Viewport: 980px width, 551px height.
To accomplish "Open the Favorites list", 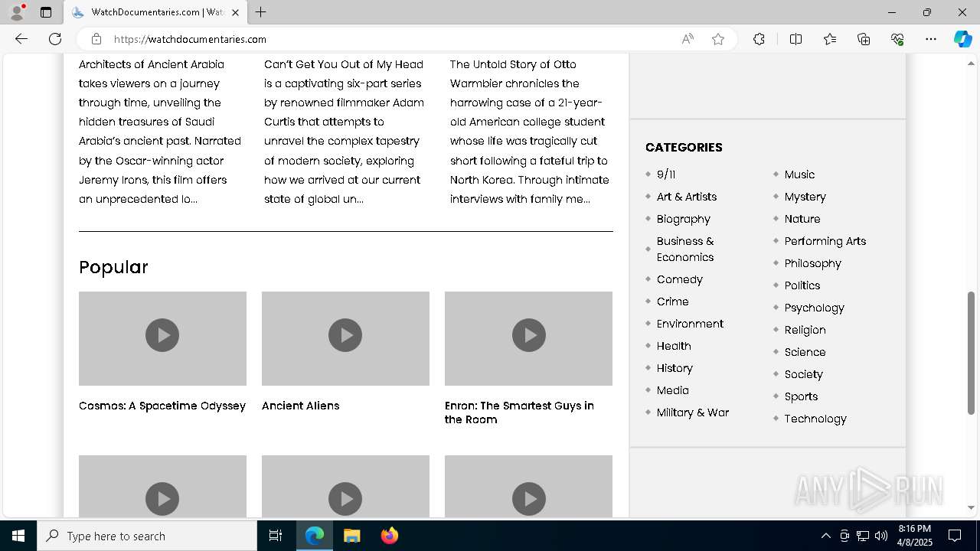I will pyautogui.click(x=830, y=39).
